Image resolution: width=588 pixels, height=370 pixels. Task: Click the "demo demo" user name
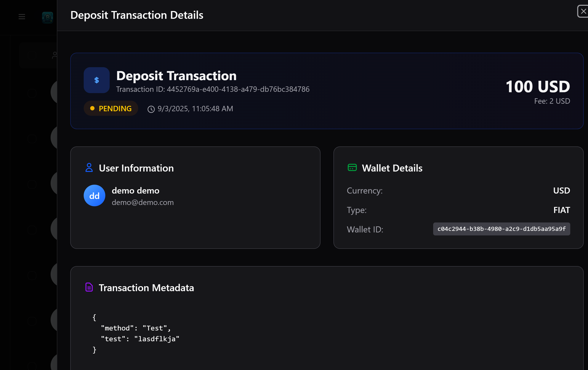click(136, 191)
